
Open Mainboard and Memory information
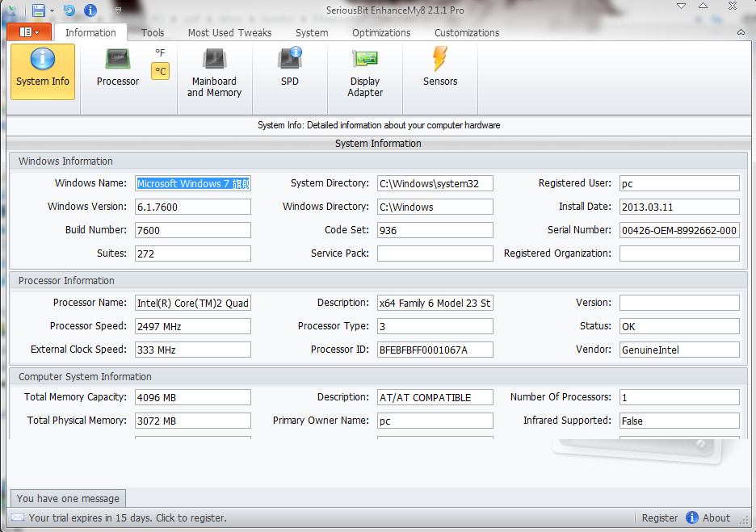214,73
